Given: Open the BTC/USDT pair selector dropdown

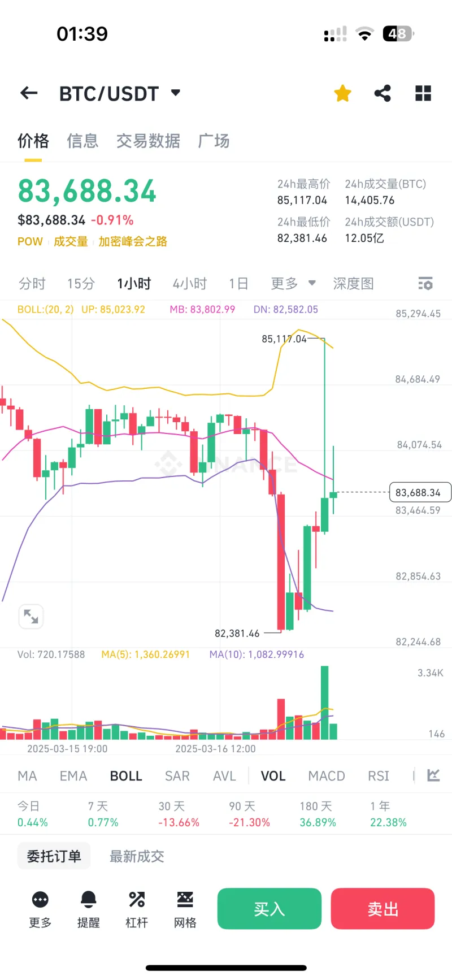Looking at the screenshot, I should pyautogui.click(x=175, y=93).
